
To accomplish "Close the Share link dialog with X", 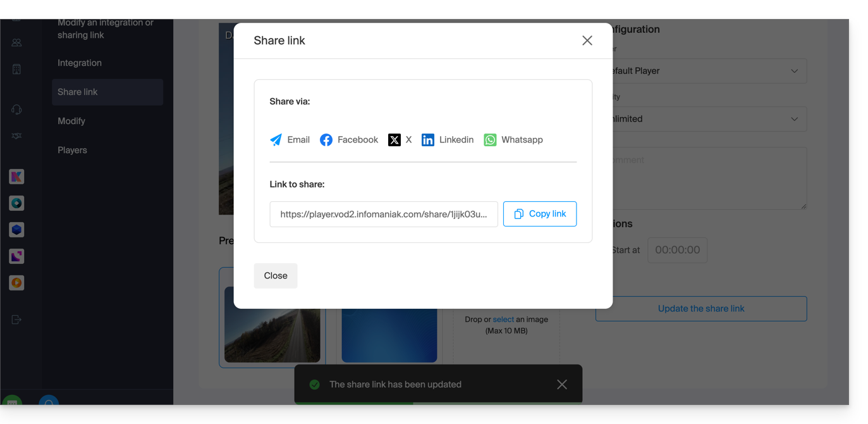I will tap(587, 41).
